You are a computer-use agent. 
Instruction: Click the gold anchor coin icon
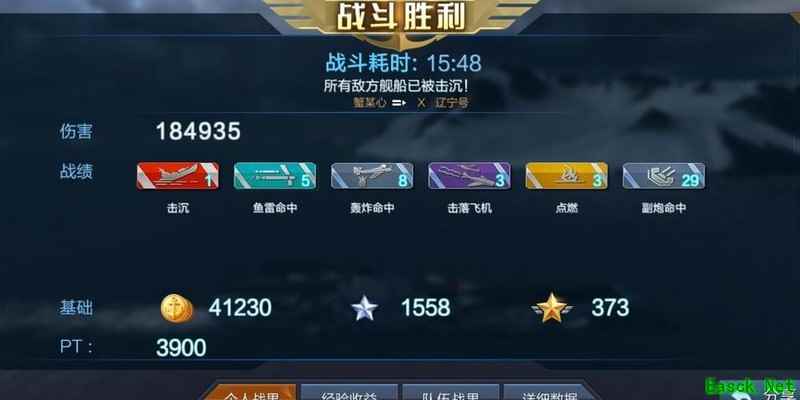pos(177,308)
